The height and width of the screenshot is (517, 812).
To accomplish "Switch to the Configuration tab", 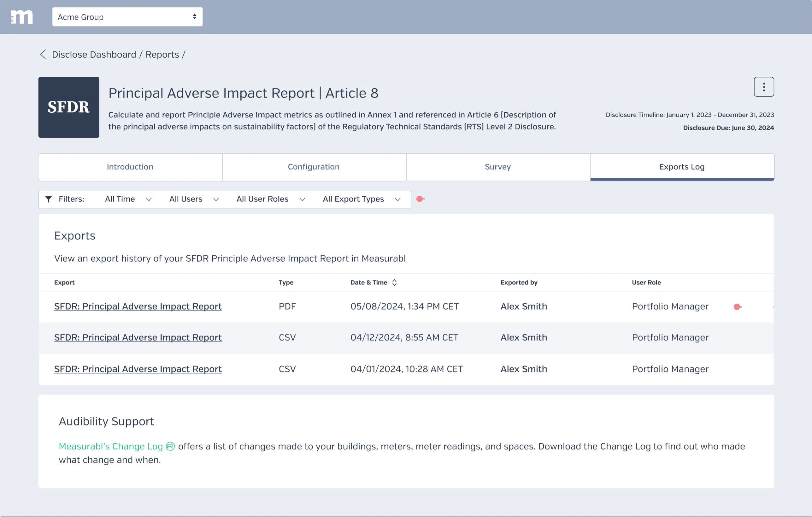I will [314, 167].
